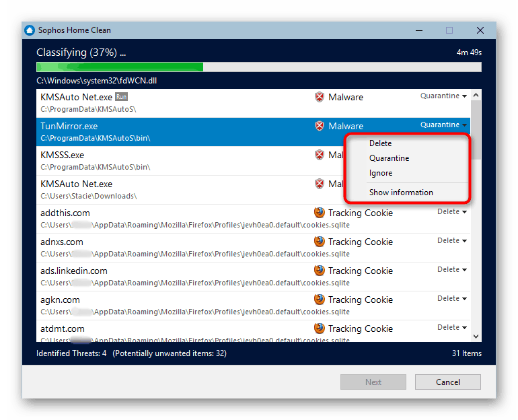This screenshot has width=518, height=420.
Task: Click malware shield icon on TunMirror.exe row
Action: click(x=319, y=127)
